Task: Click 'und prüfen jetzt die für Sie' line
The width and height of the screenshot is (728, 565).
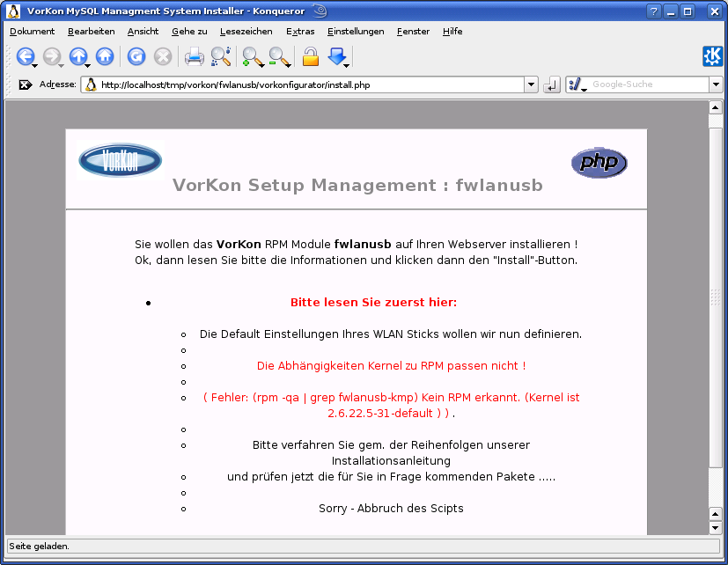Action: (x=391, y=477)
